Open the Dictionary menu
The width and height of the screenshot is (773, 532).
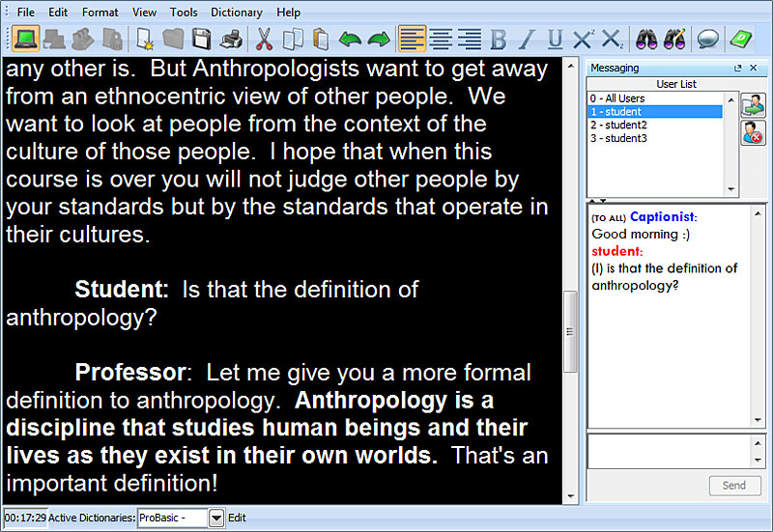point(236,13)
